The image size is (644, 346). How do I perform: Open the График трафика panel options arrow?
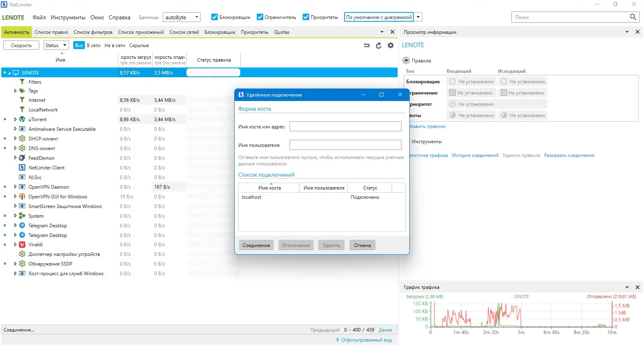point(627,287)
